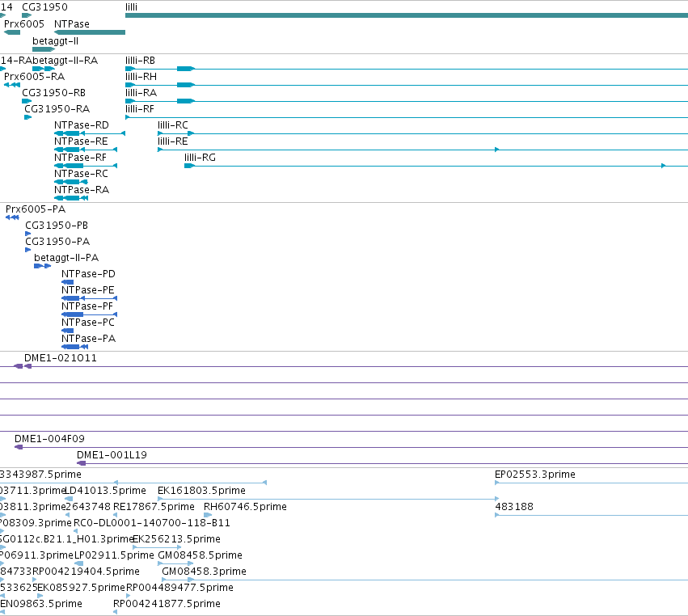688x616 pixels.
Task: Click the Prx6005-RA transcript label
Action: point(34,76)
